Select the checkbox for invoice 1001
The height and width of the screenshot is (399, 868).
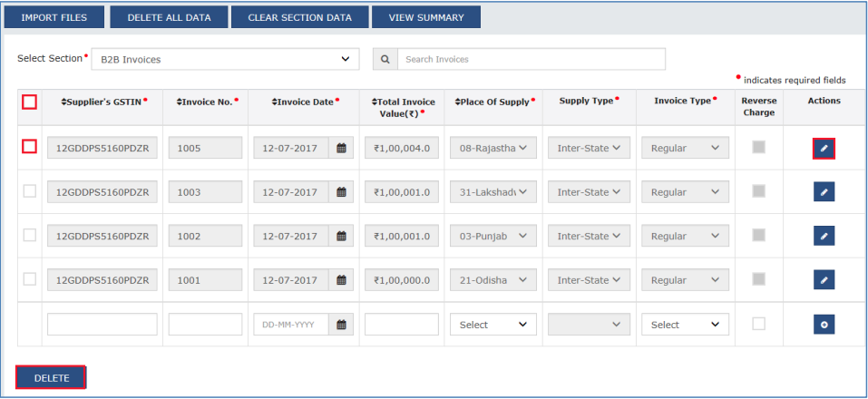[29, 279]
